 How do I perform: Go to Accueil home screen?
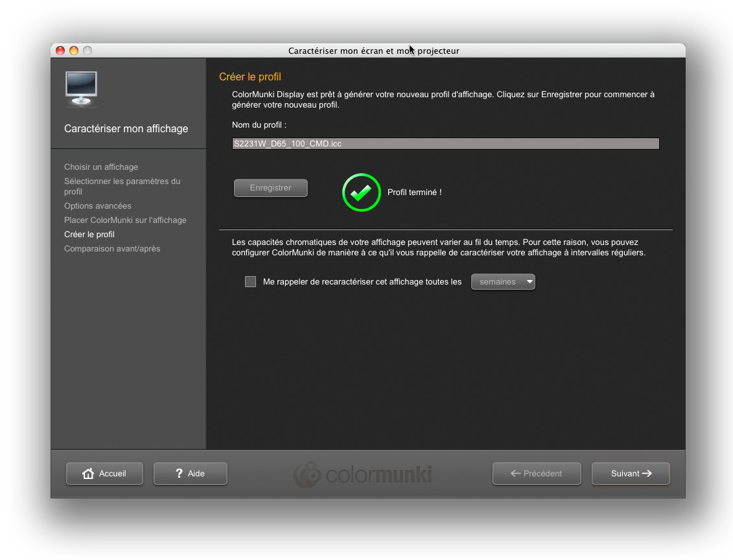coord(104,474)
